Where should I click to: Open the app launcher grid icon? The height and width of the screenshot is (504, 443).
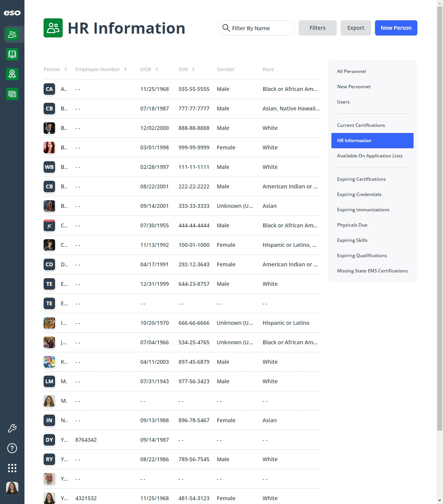[12, 468]
